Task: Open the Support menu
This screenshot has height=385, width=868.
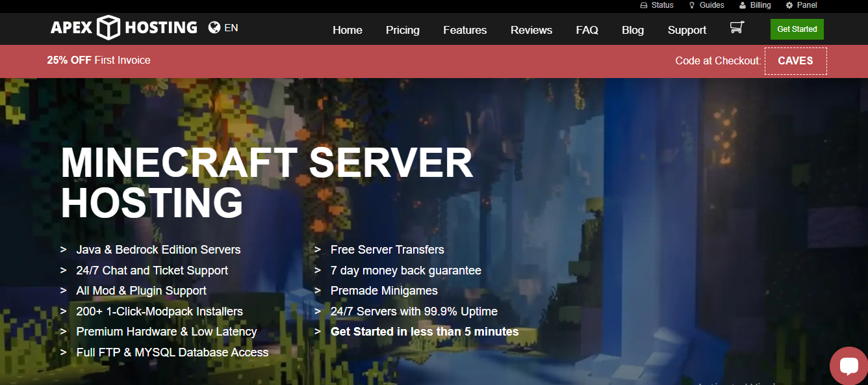Action: 687,30
